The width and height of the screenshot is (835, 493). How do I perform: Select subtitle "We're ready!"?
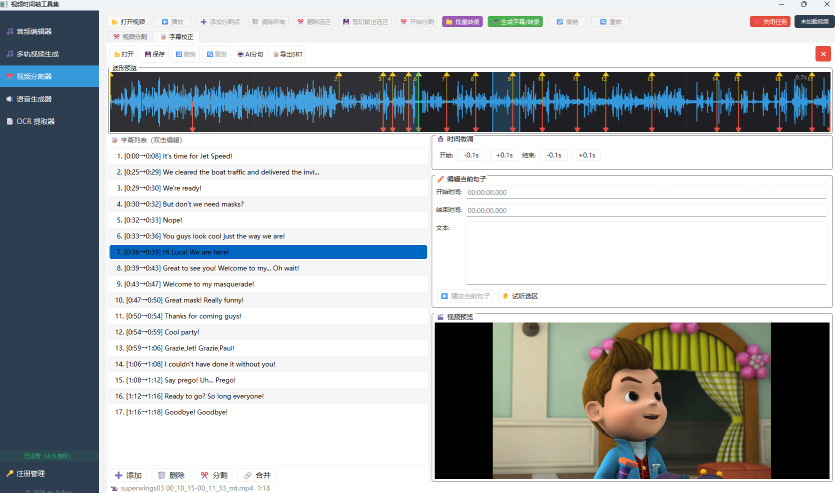(268, 188)
